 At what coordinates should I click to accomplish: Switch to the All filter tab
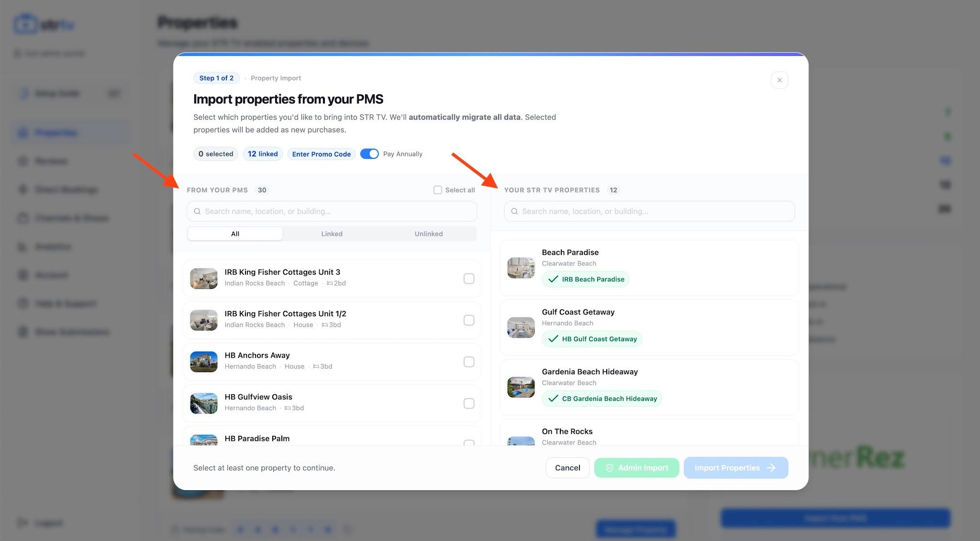point(235,234)
